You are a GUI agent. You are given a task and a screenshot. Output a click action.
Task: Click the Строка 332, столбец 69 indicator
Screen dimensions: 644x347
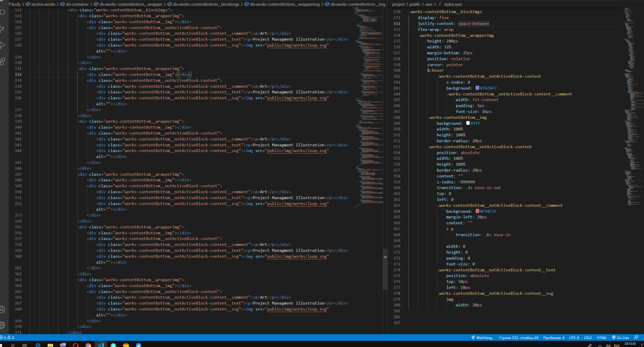[x=518, y=338]
